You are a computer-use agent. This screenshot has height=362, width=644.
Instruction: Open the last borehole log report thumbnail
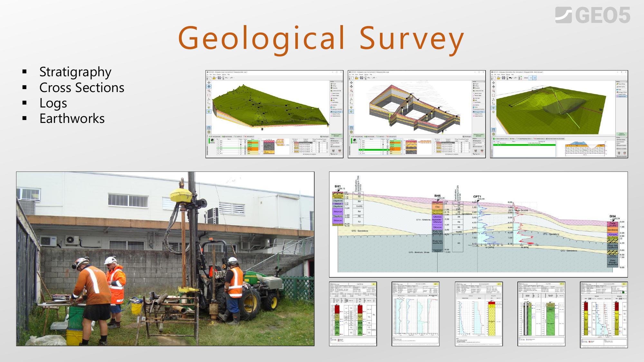pyautogui.click(x=604, y=315)
